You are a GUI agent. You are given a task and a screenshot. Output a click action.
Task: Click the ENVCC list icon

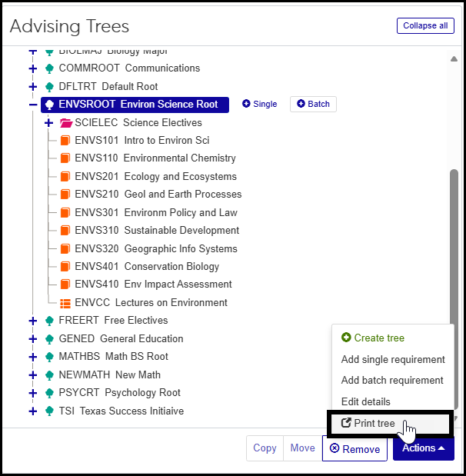(x=65, y=303)
